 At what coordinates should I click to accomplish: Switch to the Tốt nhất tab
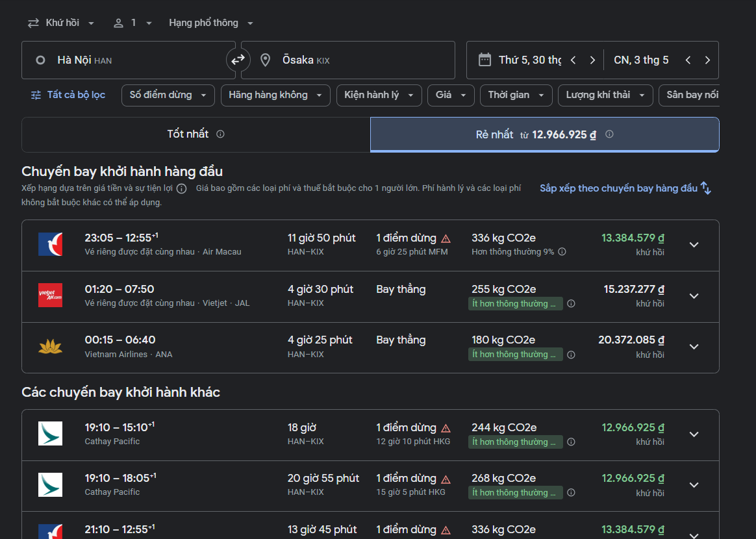click(x=195, y=134)
